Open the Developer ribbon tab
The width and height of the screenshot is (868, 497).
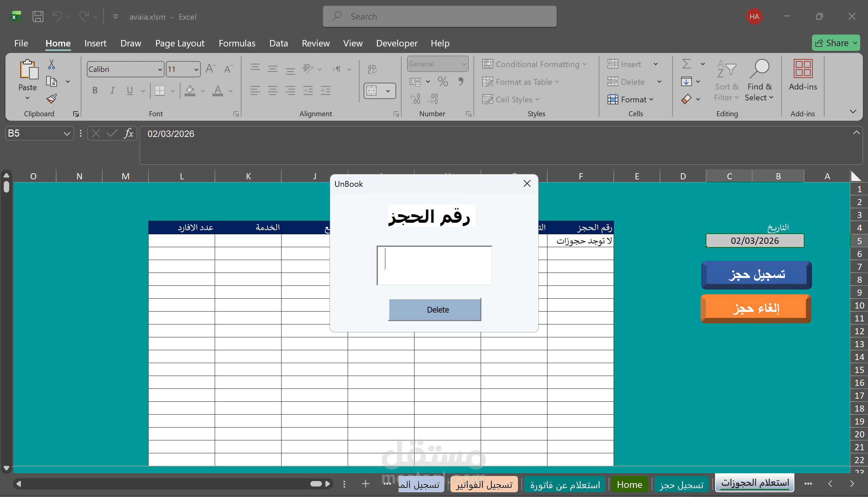click(x=397, y=43)
